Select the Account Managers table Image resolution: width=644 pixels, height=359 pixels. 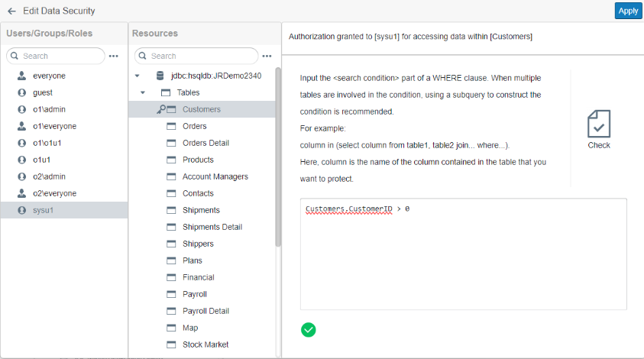point(215,176)
